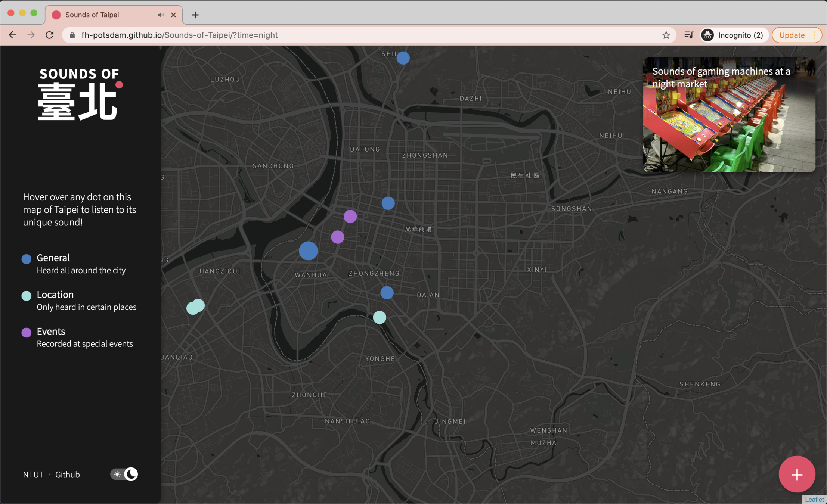Click the red plus add-sound button
Screen dimensions: 827x504
tap(796, 474)
